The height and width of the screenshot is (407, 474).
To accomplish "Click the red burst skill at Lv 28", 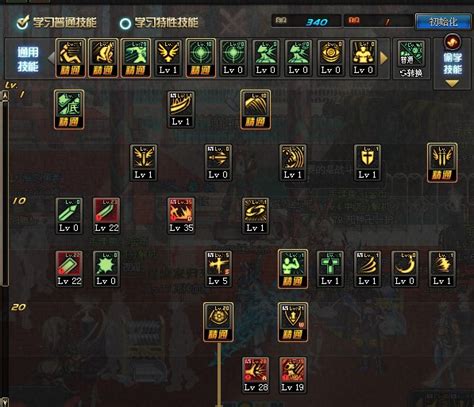I will pos(256,375).
